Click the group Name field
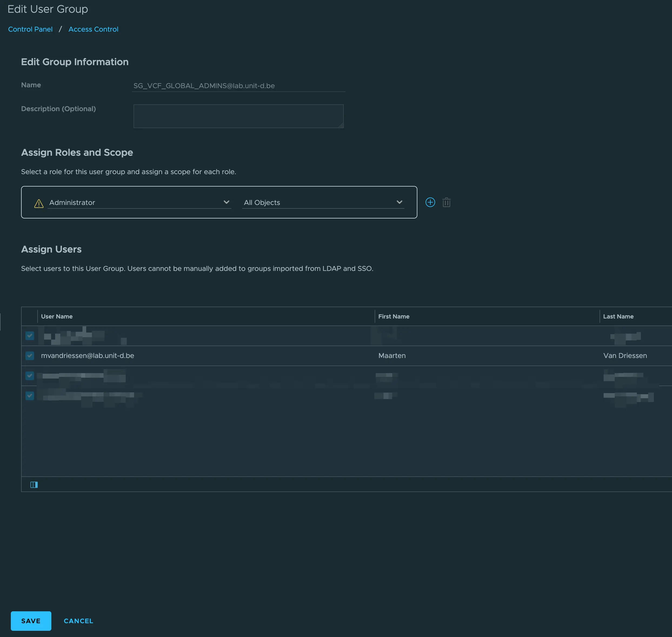Screen dimensions: 672x637 (238, 85)
